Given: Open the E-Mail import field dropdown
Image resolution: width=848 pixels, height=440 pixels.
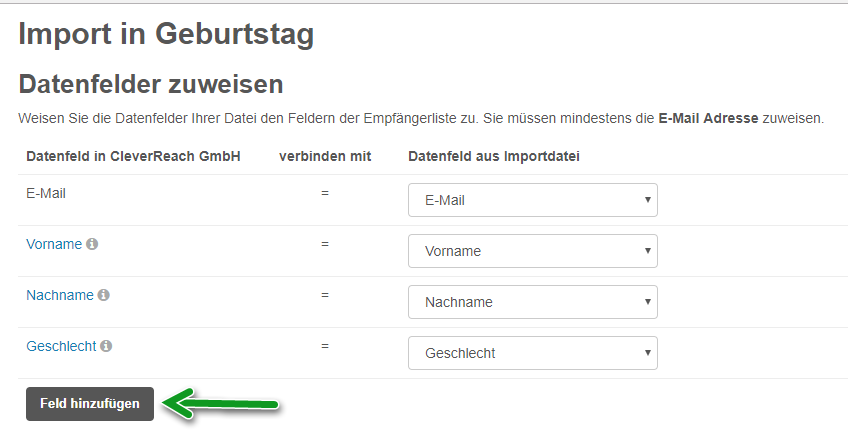Looking at the screenshot, I should [x=532, y=200].
